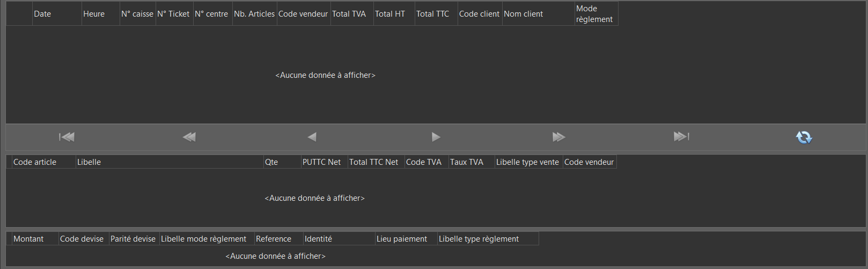The width and height of the screenshot is (868, 269).
Task: Click the Code vendeur header in tickets grid
Action: (x=304, y=14)
